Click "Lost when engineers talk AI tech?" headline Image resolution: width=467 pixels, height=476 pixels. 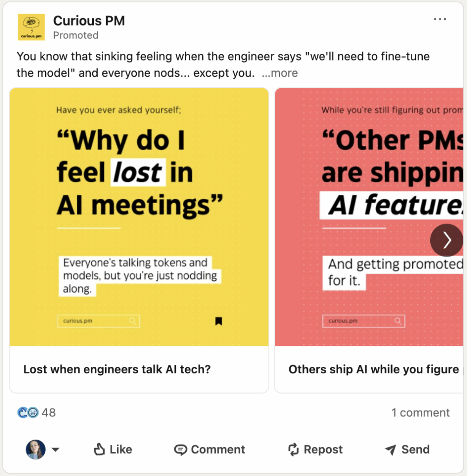click(x=117, y=370)
